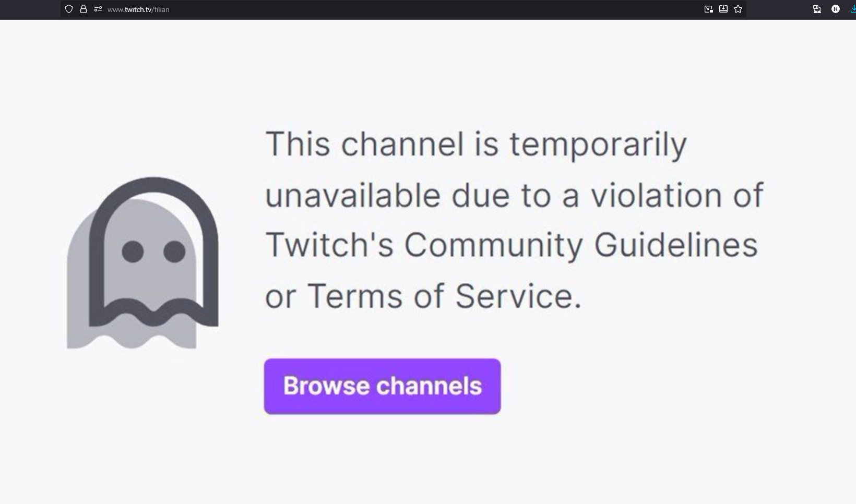Open the blue downloads arrow icon
Screen dimensions: 856x504
pos(853,9)
